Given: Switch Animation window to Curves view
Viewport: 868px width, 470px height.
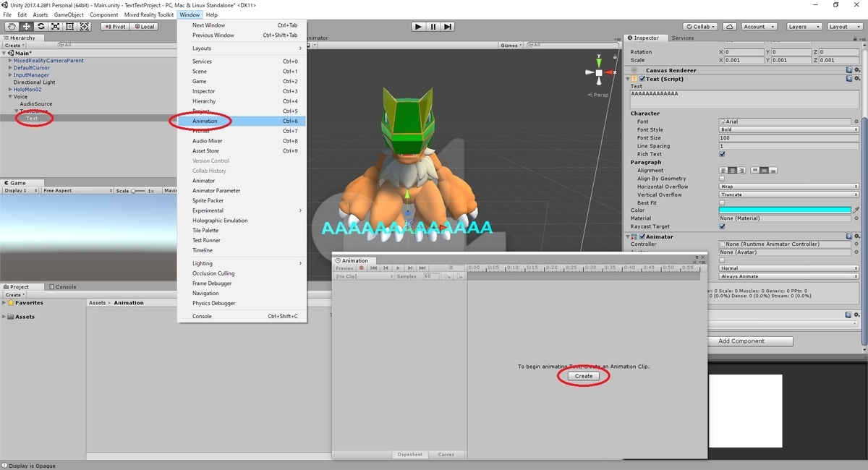Looking at the screenshot, I should tap(446, 455).
